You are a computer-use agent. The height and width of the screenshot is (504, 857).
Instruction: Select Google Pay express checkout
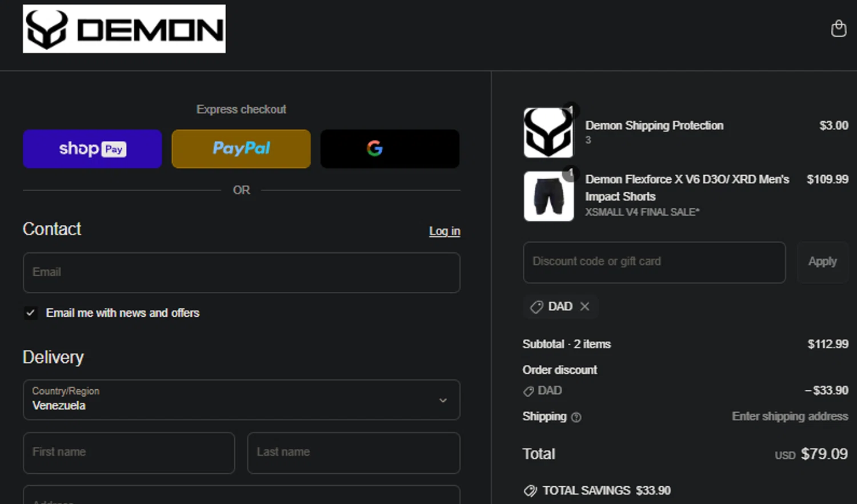[390, 149]
